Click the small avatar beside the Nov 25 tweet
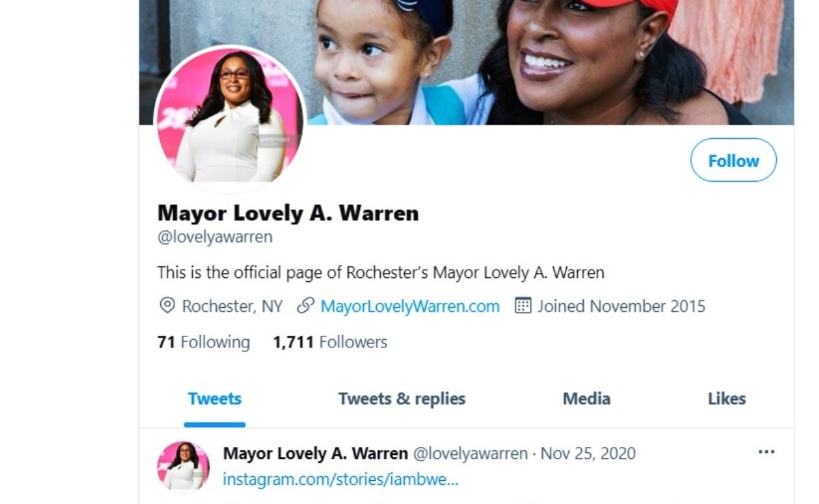 (183, 467)
